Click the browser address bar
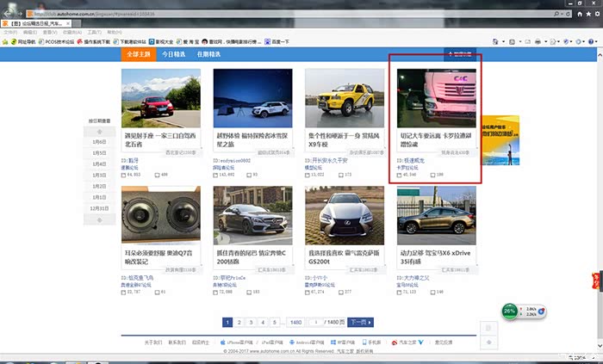Image resolution: width=603 pixels, height=364 pixels. [215, 15]
